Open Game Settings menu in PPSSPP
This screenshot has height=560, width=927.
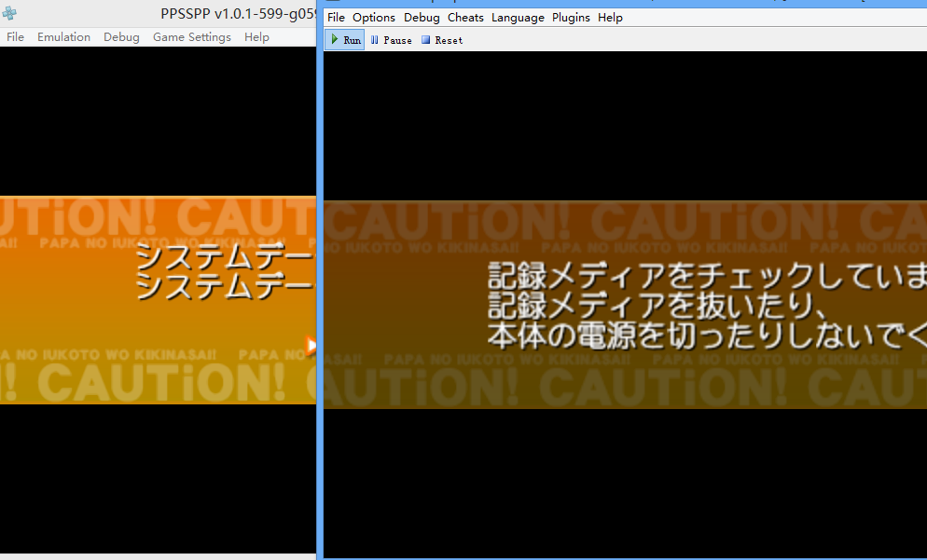[x=192, y=37]
